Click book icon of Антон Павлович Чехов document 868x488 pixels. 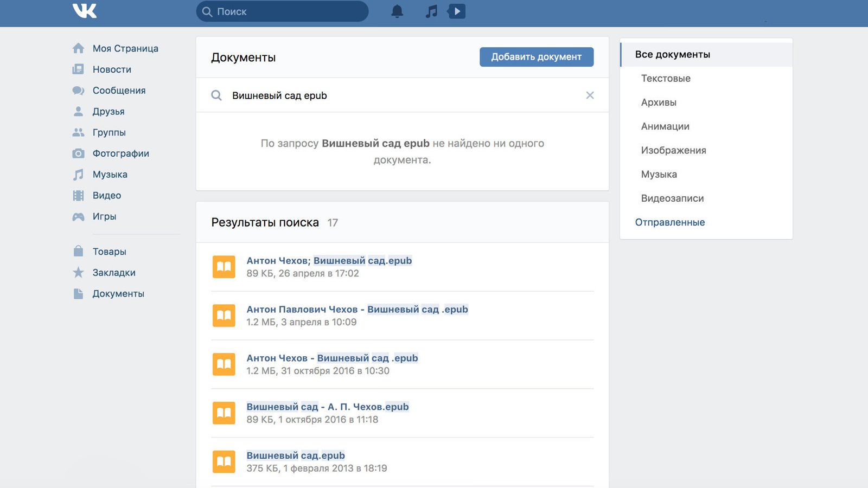[x=224, y=316]
